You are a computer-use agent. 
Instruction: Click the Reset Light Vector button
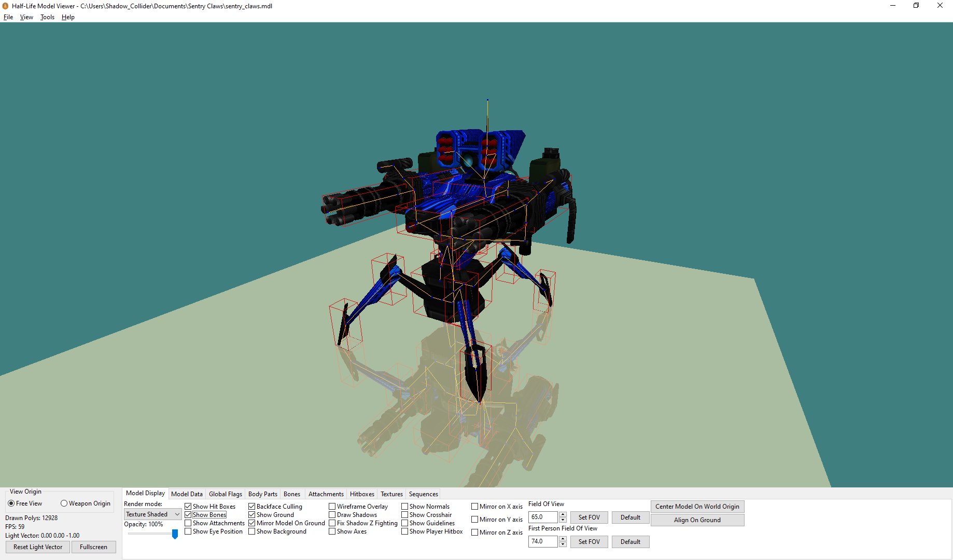(38, 547)
